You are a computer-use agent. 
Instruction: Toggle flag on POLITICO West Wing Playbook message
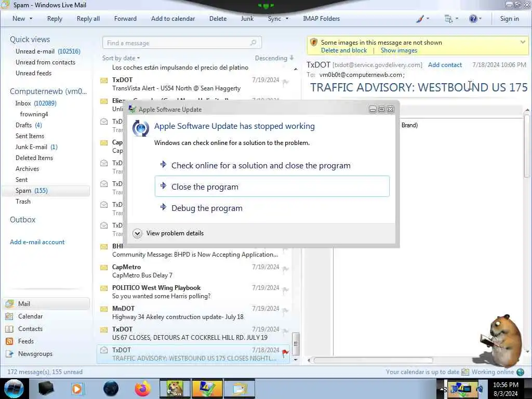pos(285,290)
